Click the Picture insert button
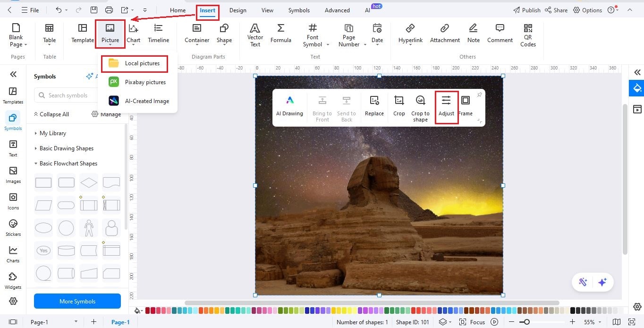 click(110, 34)
